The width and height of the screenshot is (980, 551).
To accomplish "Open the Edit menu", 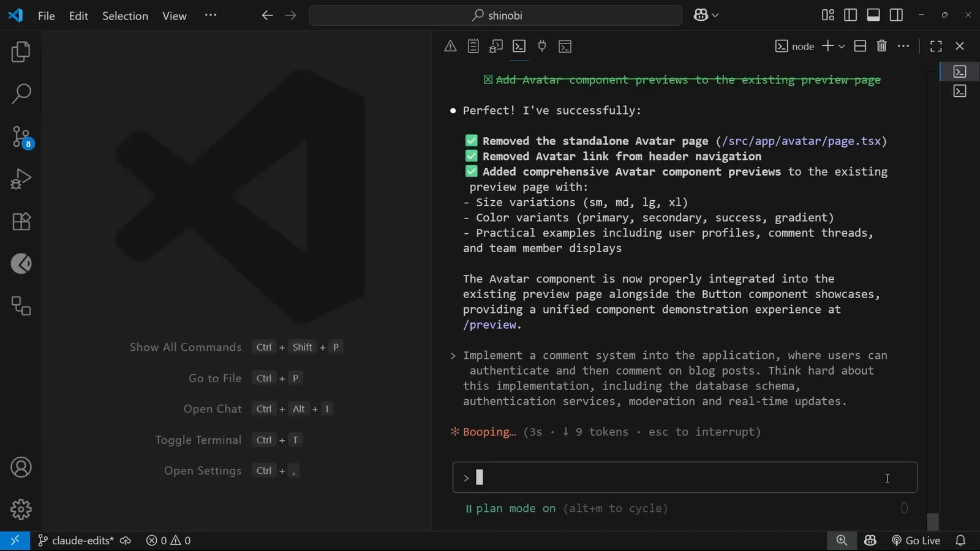I will [78, 16].
